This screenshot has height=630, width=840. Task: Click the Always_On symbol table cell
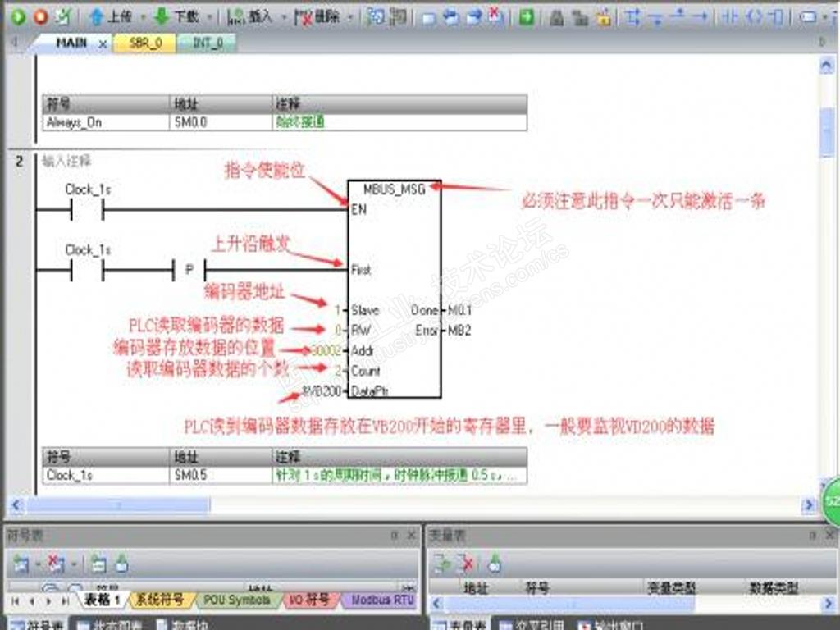tap(106, 122)
